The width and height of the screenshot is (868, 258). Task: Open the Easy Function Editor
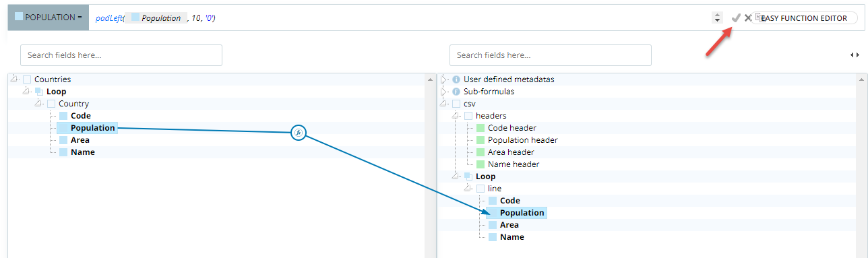point(804,18)
